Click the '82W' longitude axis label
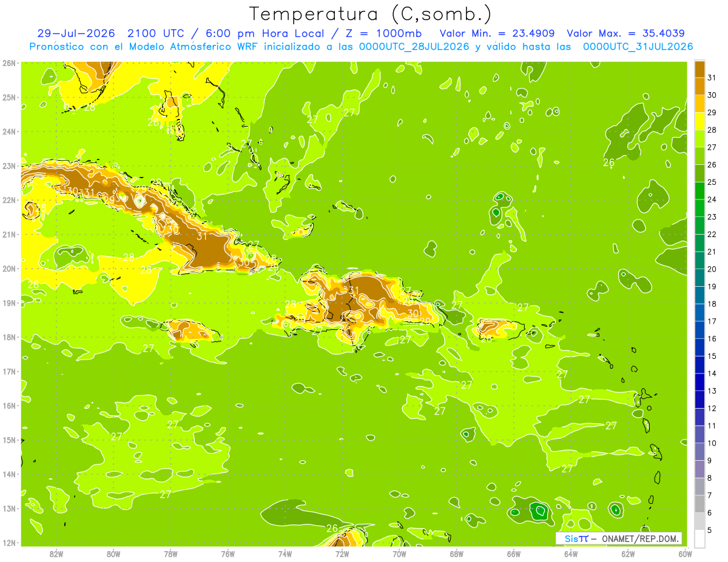 [x=56, y=553]
